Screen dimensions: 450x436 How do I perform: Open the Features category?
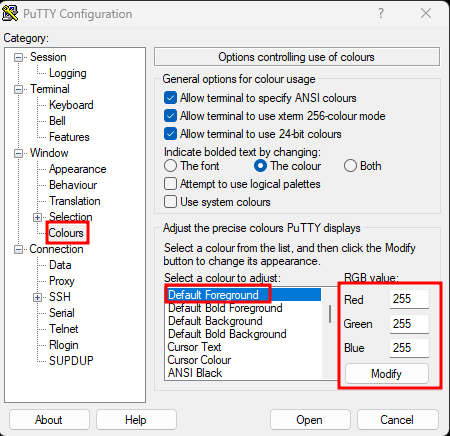coord(69,137)
